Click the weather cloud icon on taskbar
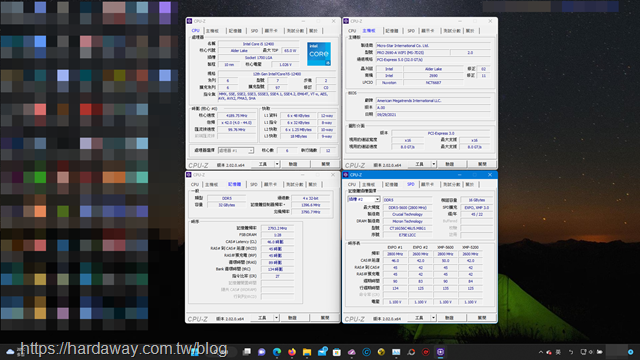640x360 pixels. pos(10,351)
